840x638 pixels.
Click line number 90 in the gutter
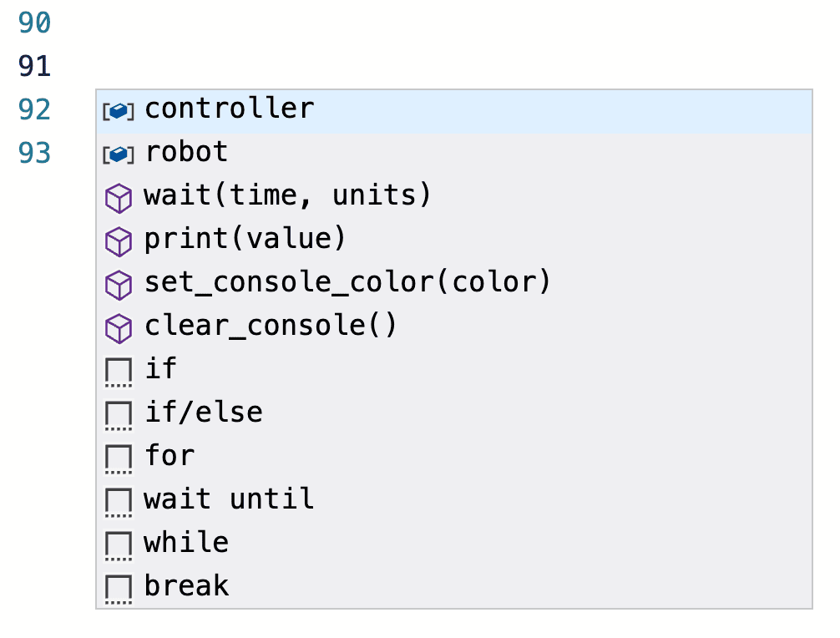(x=35, y=23)
